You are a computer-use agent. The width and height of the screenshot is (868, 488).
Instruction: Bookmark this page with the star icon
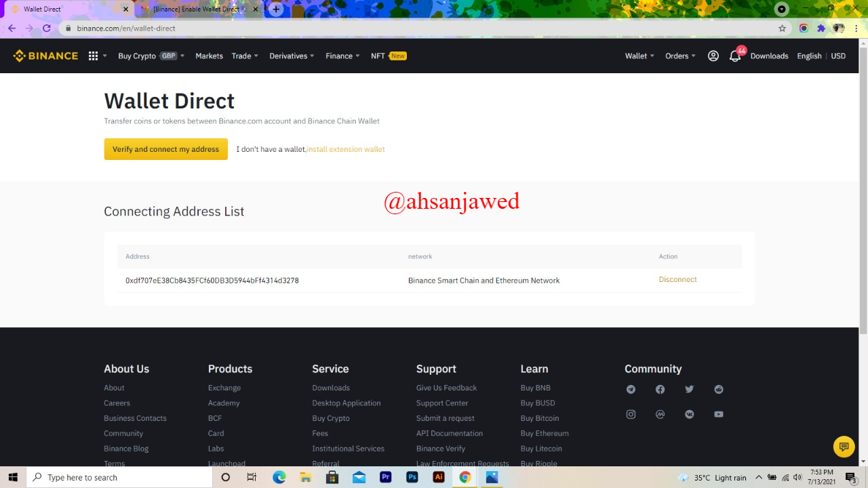782,28
